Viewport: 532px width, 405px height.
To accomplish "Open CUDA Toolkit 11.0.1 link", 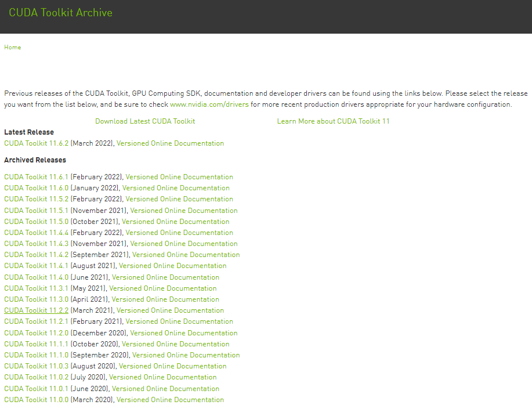I will [x=37, y=389].
